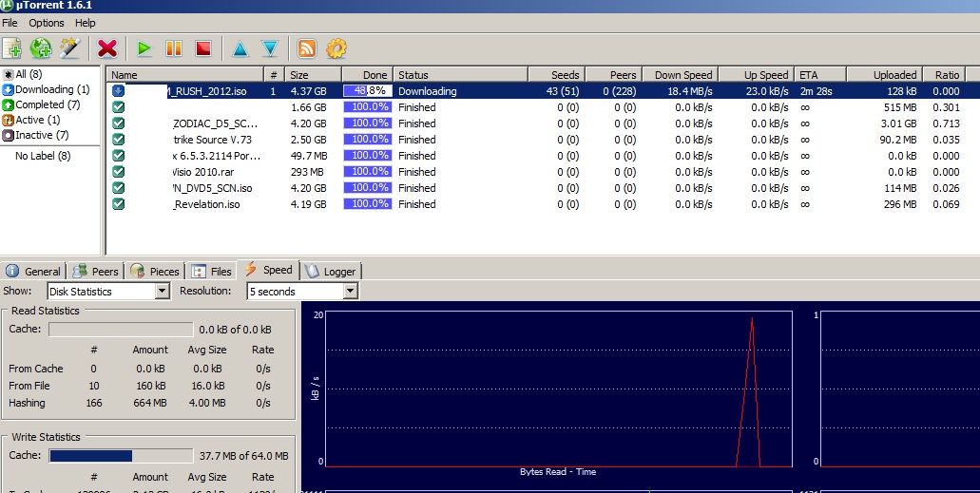Click the Add Torrent toolbar icon
Image resolution: width=980 pixels, height=493 pixels.
tap(11, 48)
